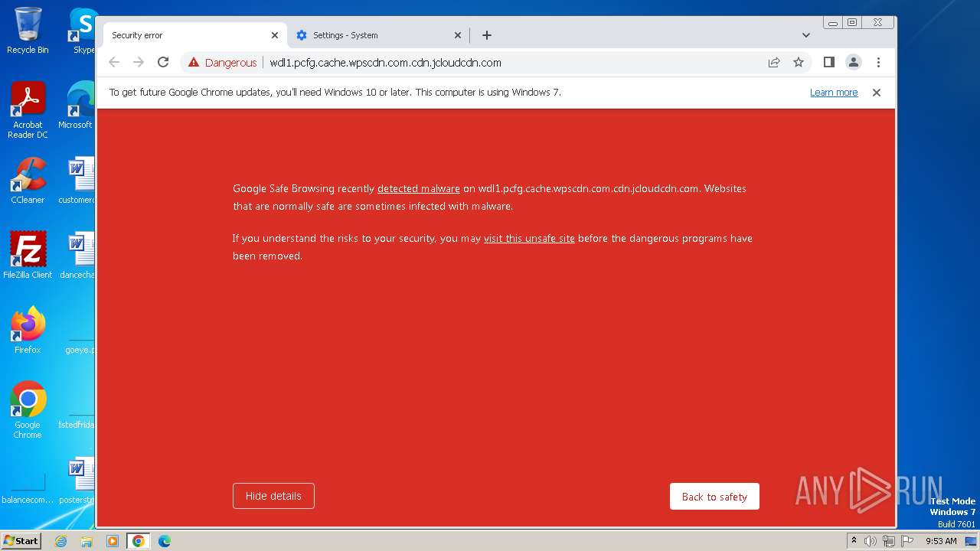Open Chrome's three-dot menu
This screenshot has height=551, width=980.
(x=878, y=63)
